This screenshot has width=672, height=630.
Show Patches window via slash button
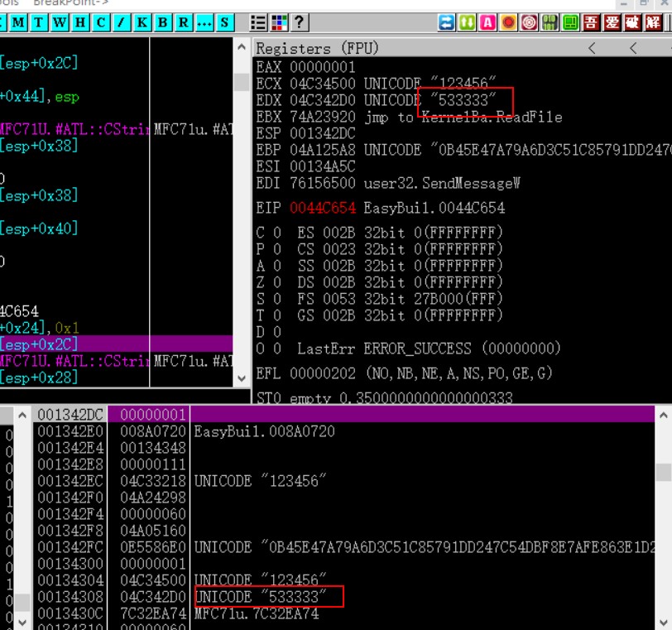coord(121,22)
